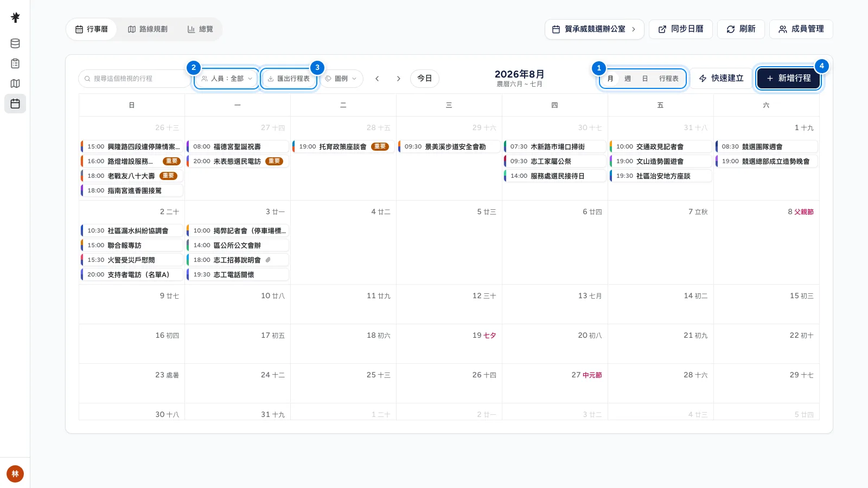
Task: Switch to 總覽 tab
Action: click(200, 29)
